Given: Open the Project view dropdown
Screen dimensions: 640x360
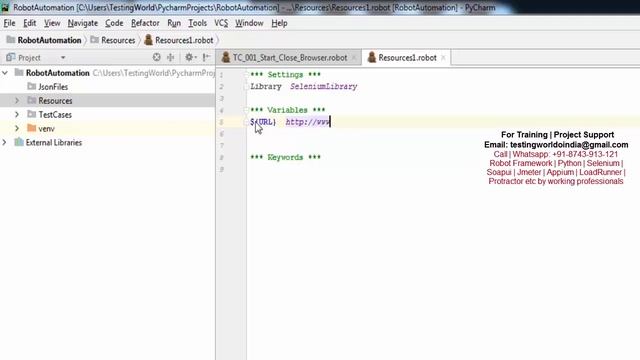Looking at the screenshot, I should pyautogui.click(x=63, y=58).
